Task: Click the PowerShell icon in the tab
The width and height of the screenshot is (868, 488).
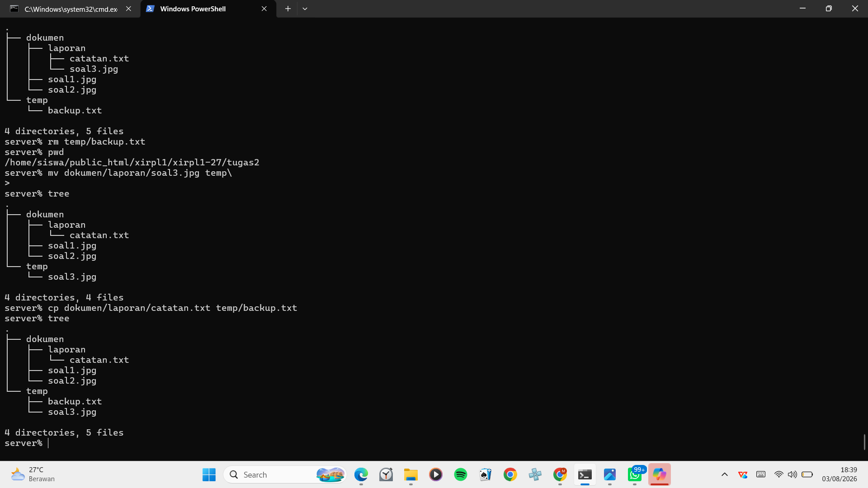Action: point(151,9)
